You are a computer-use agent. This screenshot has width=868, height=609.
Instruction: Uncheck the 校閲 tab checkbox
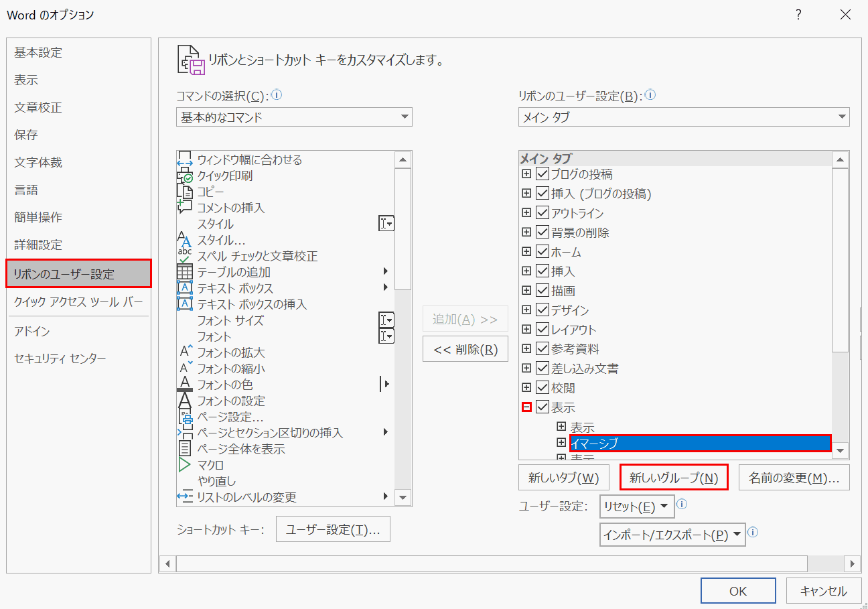[x=542, y=388]
